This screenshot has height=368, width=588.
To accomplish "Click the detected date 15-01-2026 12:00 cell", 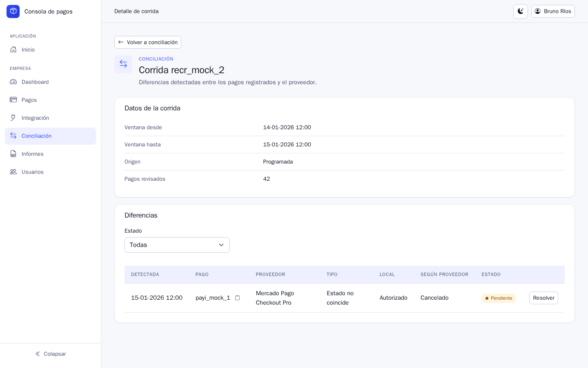I will [x=157, y=298].
